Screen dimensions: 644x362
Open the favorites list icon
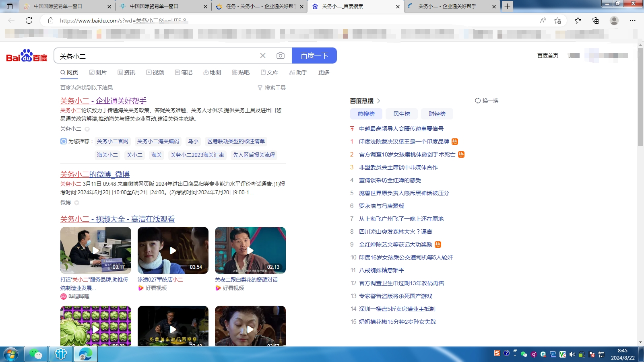pyautogui.click(x=578, y=21)
